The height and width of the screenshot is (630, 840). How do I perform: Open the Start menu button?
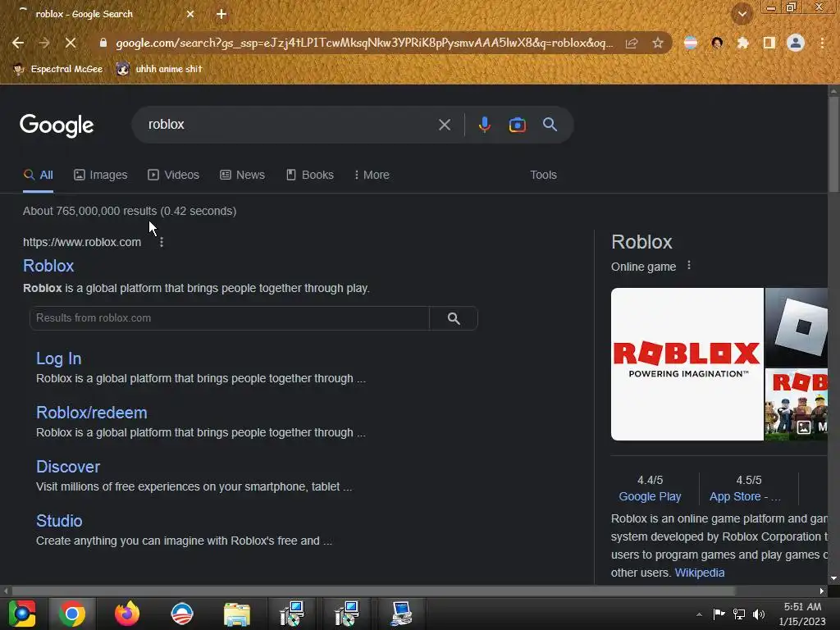[x=22, y=614]
